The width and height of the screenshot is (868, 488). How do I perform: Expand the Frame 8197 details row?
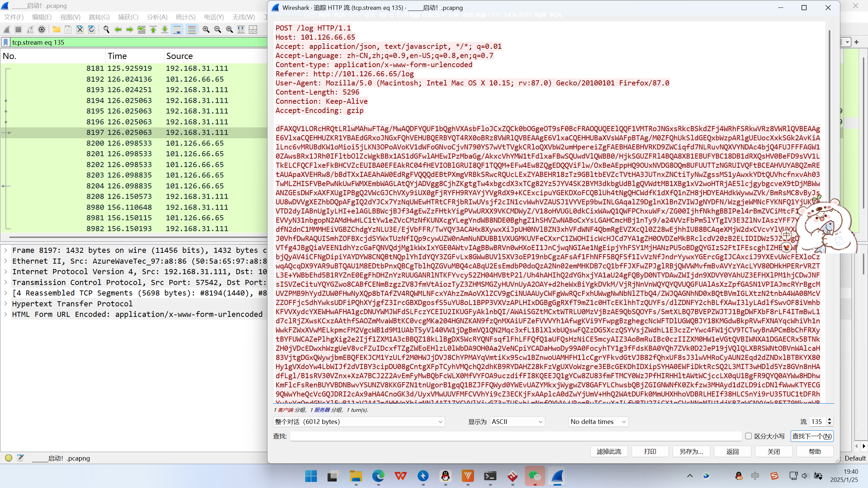pos(6,250)
